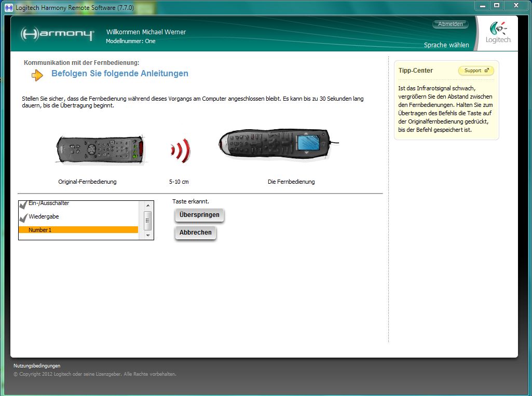Click the command list scroll up arrow
This screenshot has height=396, width=532.
[148, 206]
